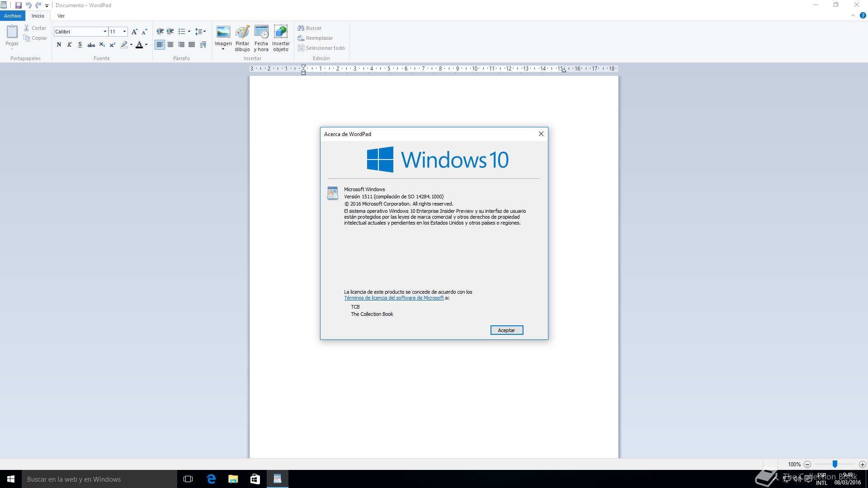Toggle italic (K) formatting
Viewport: 868px width, 488px height.
coord(69,45)
